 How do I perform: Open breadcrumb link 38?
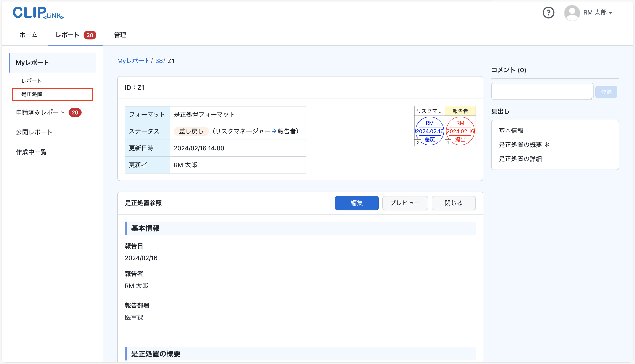[159, 61]
